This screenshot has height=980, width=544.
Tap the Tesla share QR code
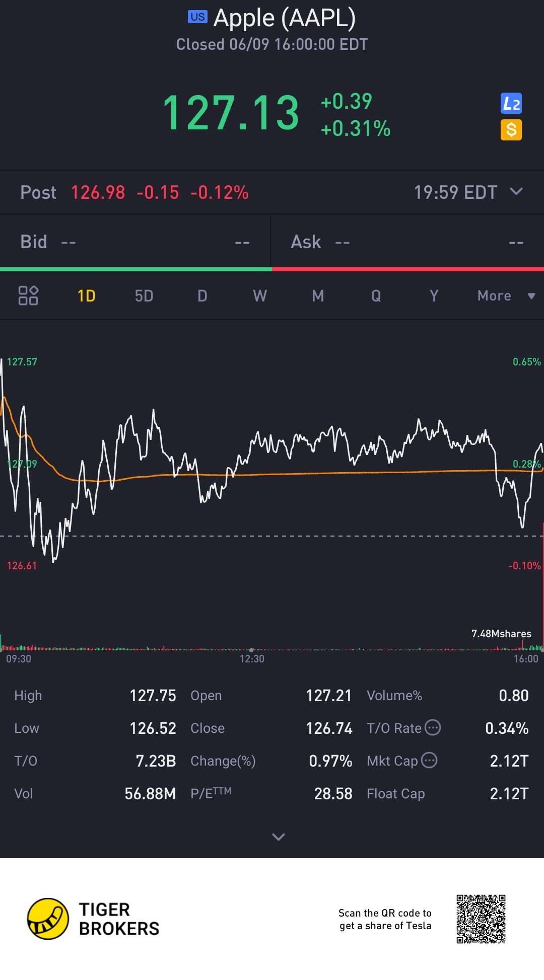481,919
